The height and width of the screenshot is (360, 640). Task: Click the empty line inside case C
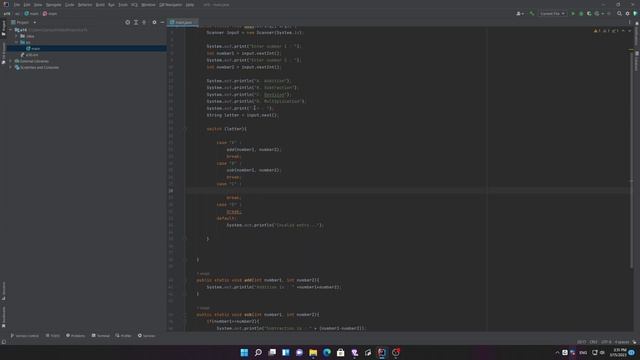(408, 191)
